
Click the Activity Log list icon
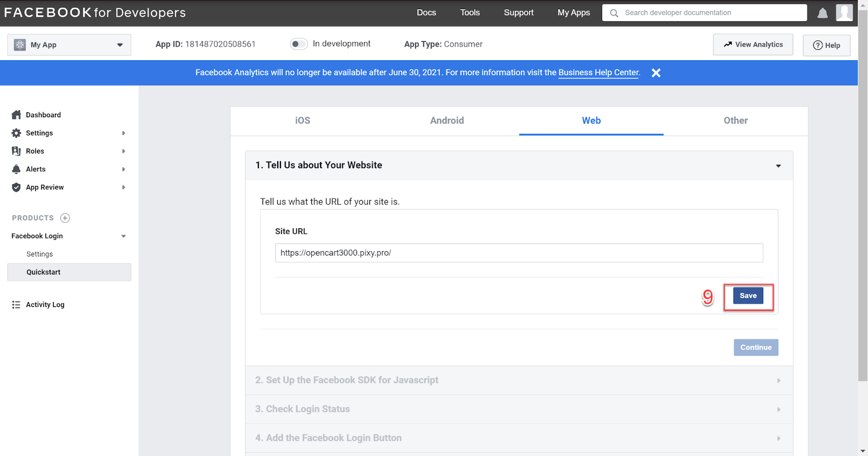[16, 305]
